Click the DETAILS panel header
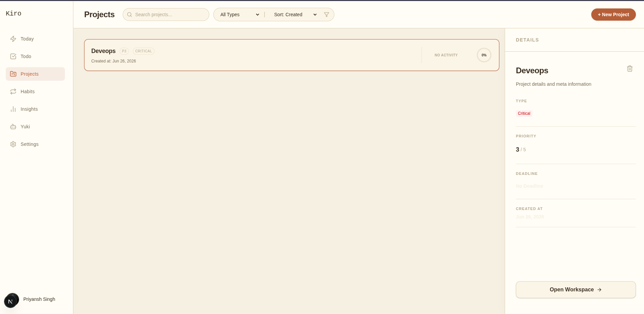The image size is (644, 314). pos(527,40)
